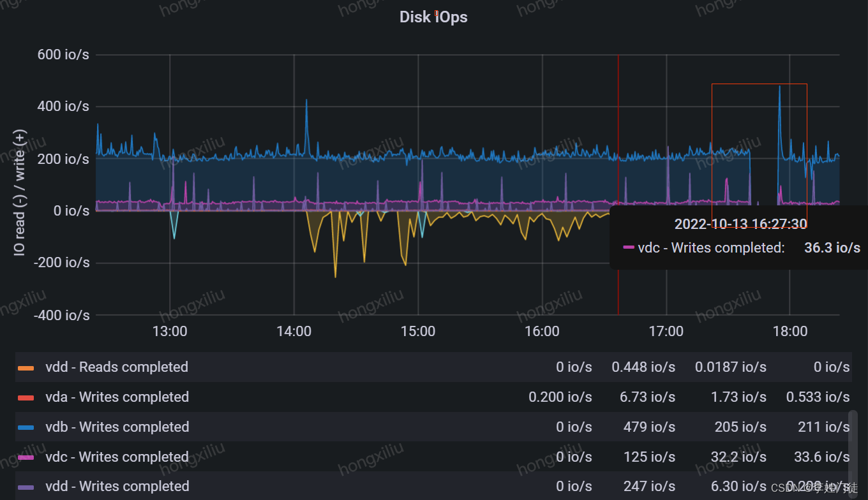Click the red crosshair line at 16:27

click(618, 185)
